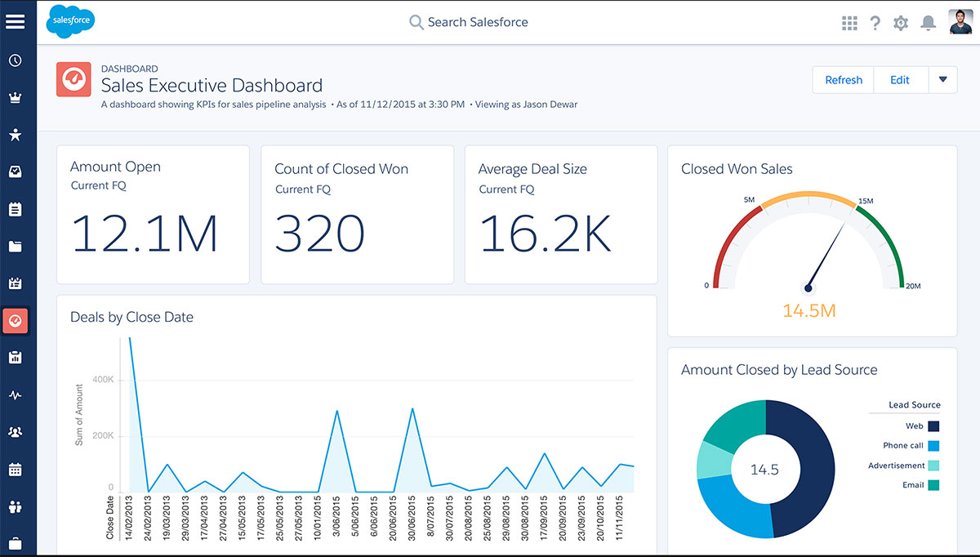
Task: Open recent items via the clock icon
Action: (x=16, y=60)
